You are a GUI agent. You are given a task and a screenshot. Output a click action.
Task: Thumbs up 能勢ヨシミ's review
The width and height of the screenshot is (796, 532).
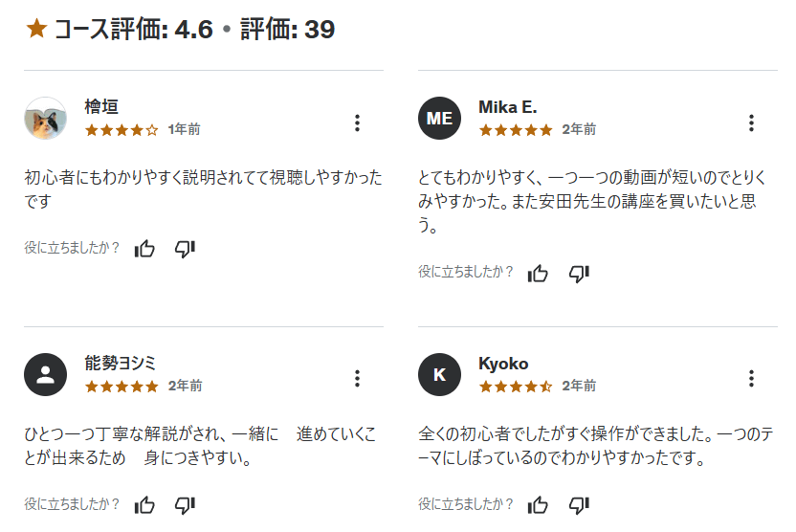tap(144, 505)
